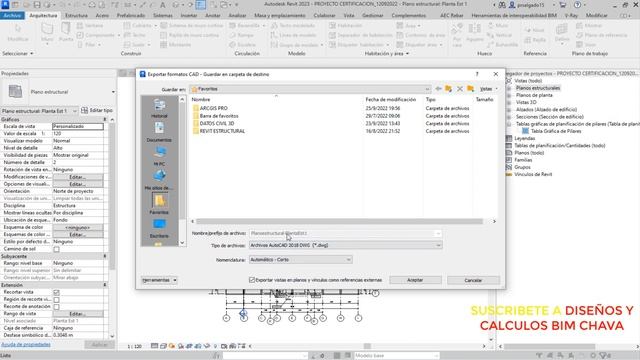Select Tabla Gráfica de Pilares in browser
This screenshot has width=640, height=360.
[556, 131]
